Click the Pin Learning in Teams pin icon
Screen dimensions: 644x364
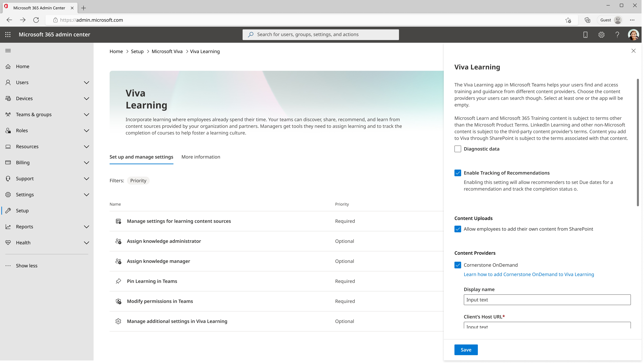point(118,281)
